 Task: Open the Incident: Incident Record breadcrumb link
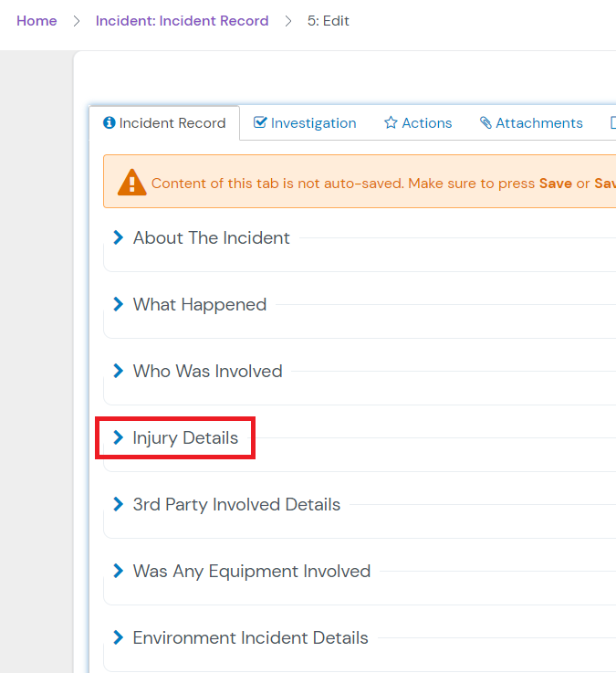pos(182,21)
